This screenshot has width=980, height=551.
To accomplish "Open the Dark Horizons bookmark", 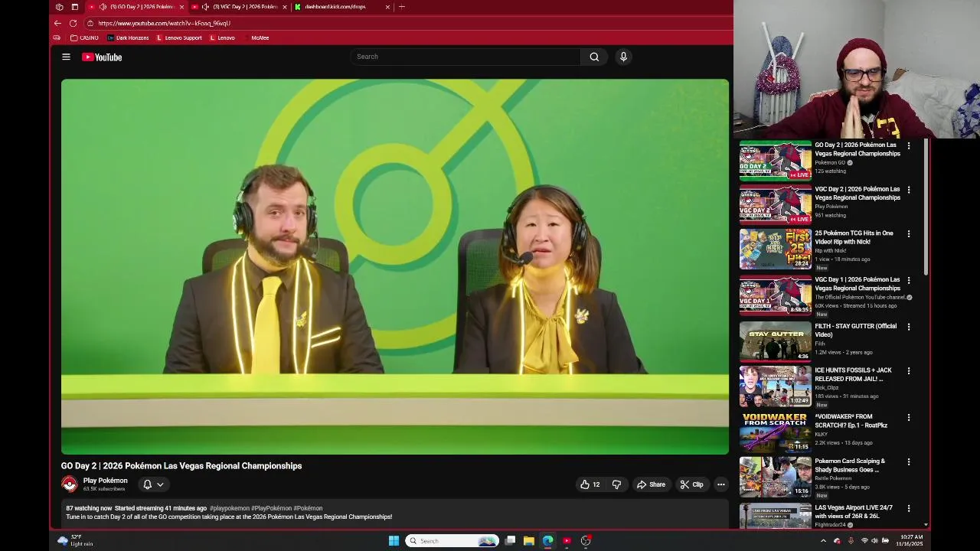I will 128,37.
